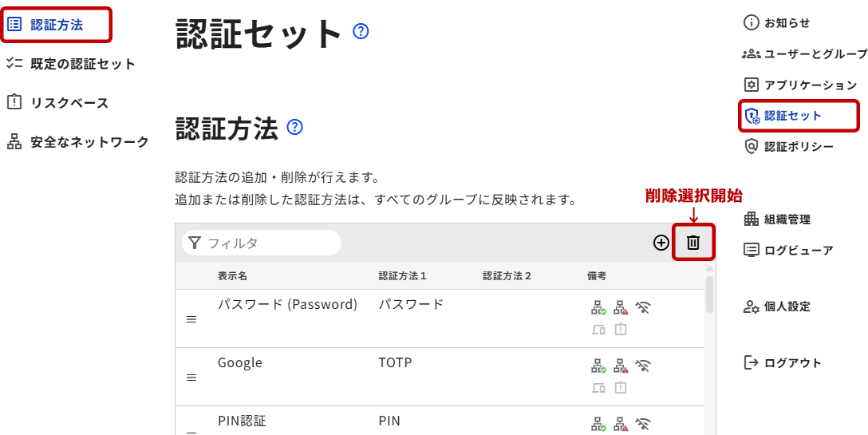Image resolution: width=868 pixels, height=435 pixels.
Task: Click help icon next to 認証セット heading
Action: pos(361,32)
